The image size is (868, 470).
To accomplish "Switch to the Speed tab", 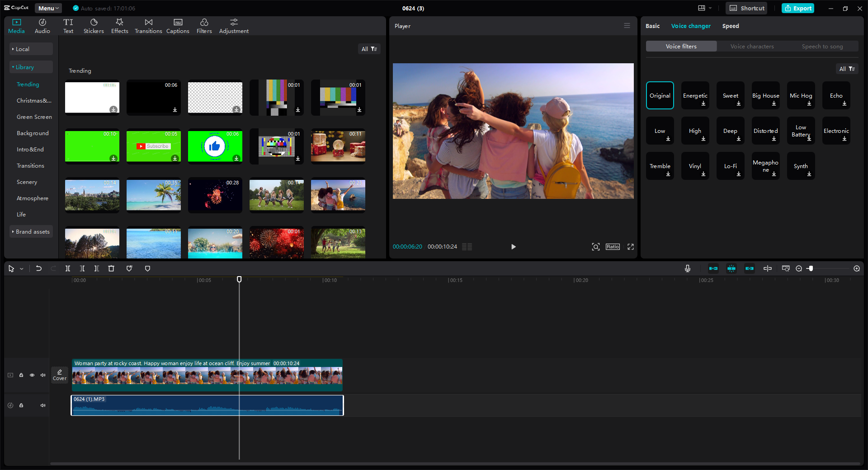I will (730, 26).
